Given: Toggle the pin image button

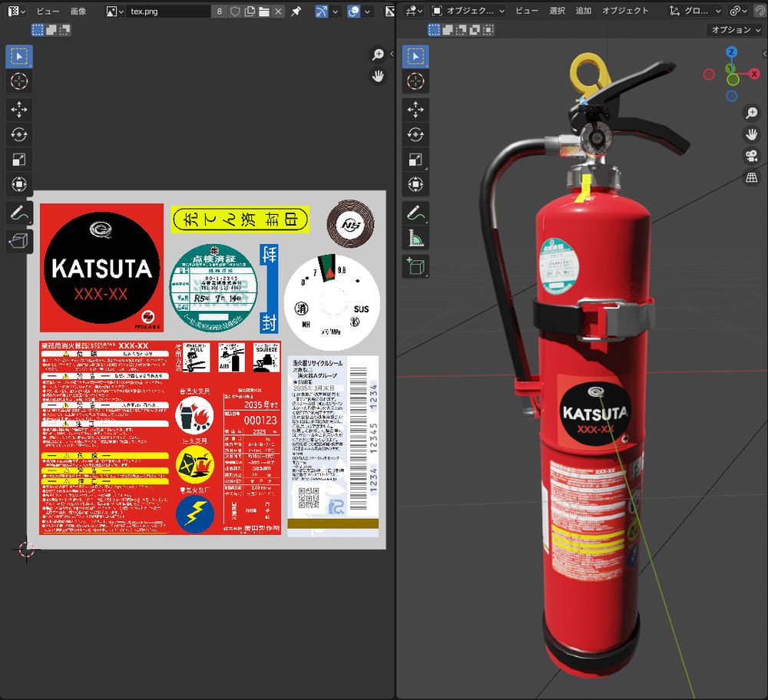Looking at the screenshot, I should 296,12.
